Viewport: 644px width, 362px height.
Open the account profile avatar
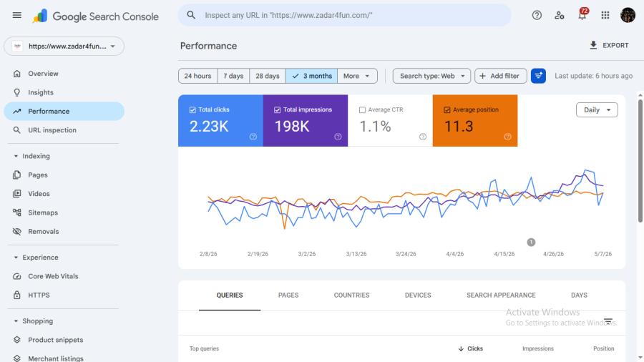(x=628, y=15)
